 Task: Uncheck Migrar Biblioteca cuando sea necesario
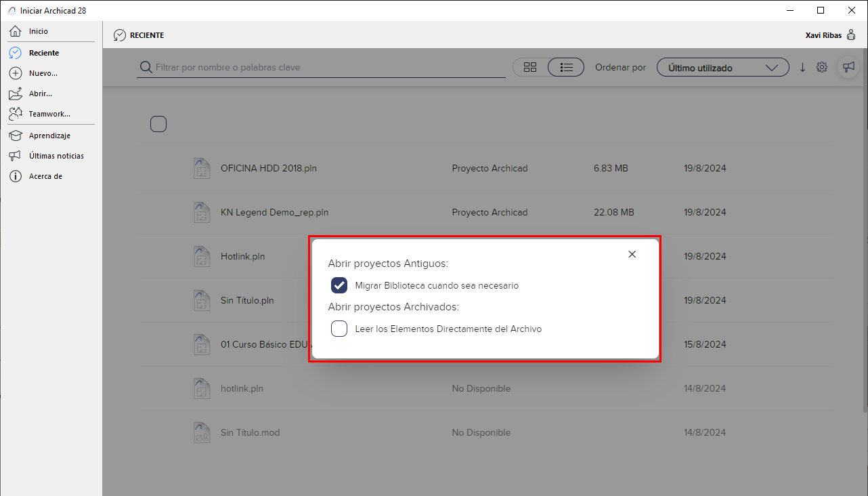(339, 285)
